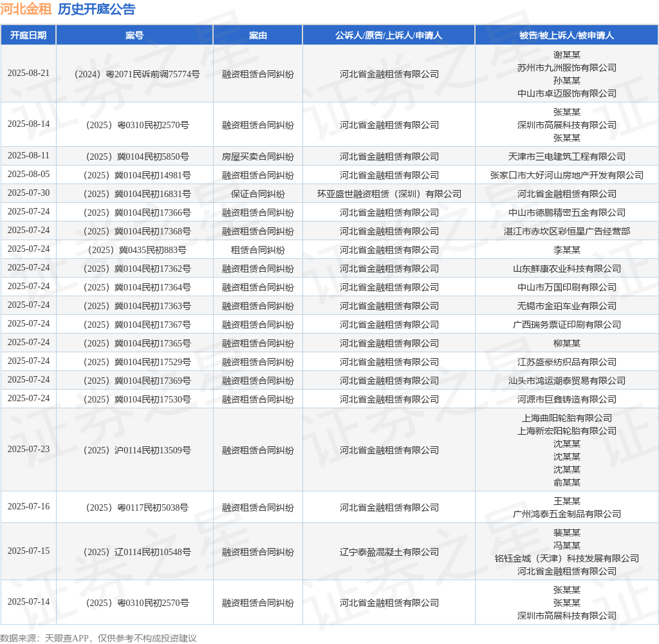Select case number 冀0104民初17530号
Image resolution: width=659 pixels, height=644 pixels.
coord(137,399)
